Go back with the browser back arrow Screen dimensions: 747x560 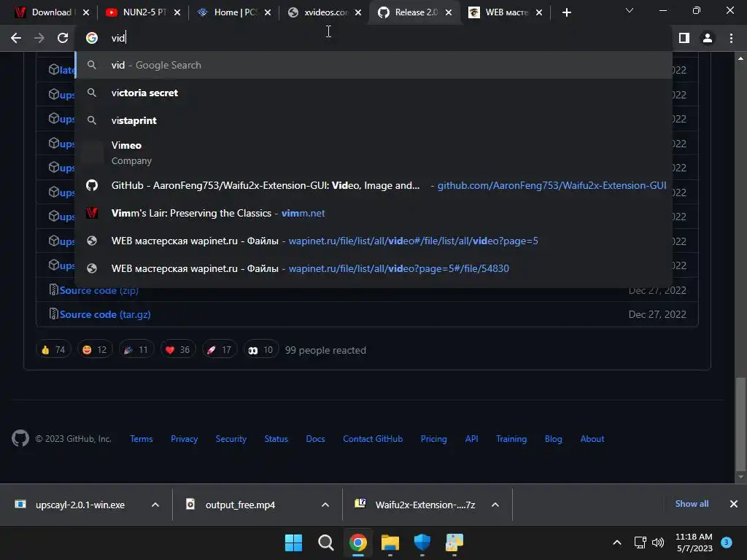coord(16,38)
